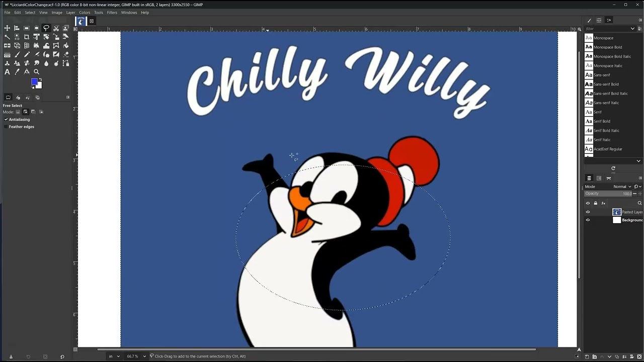644x362 pixels.
Task: Select the Foreground Select tool
Action: pos(66,28)
